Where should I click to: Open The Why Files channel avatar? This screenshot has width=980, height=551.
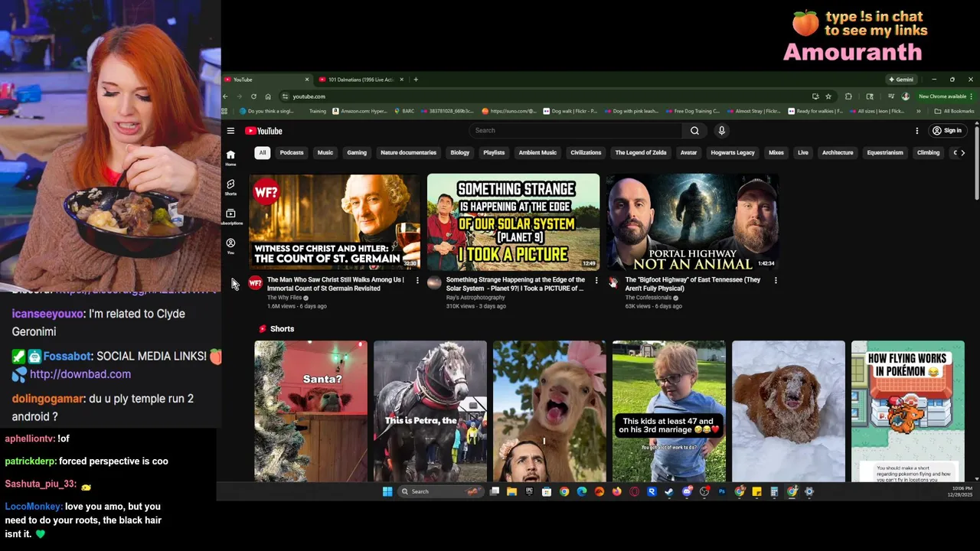click(x=256, y=283)
